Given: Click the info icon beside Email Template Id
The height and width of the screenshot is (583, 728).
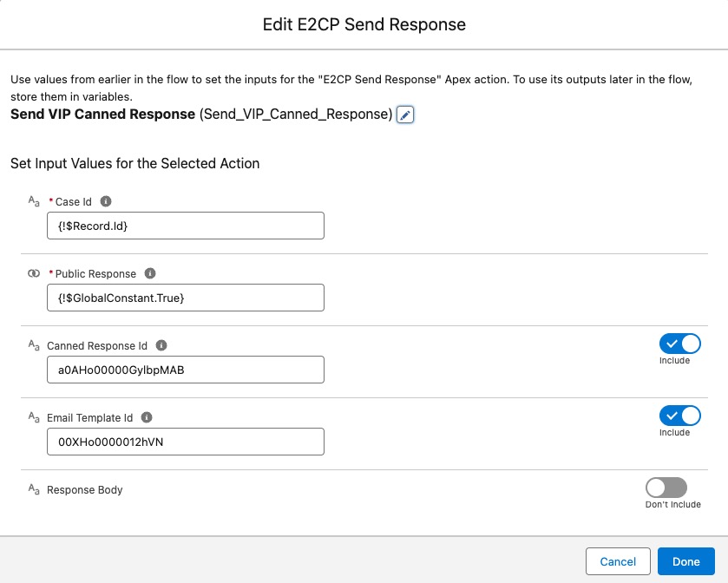Looking at the screenshot, I should point(147,417).
